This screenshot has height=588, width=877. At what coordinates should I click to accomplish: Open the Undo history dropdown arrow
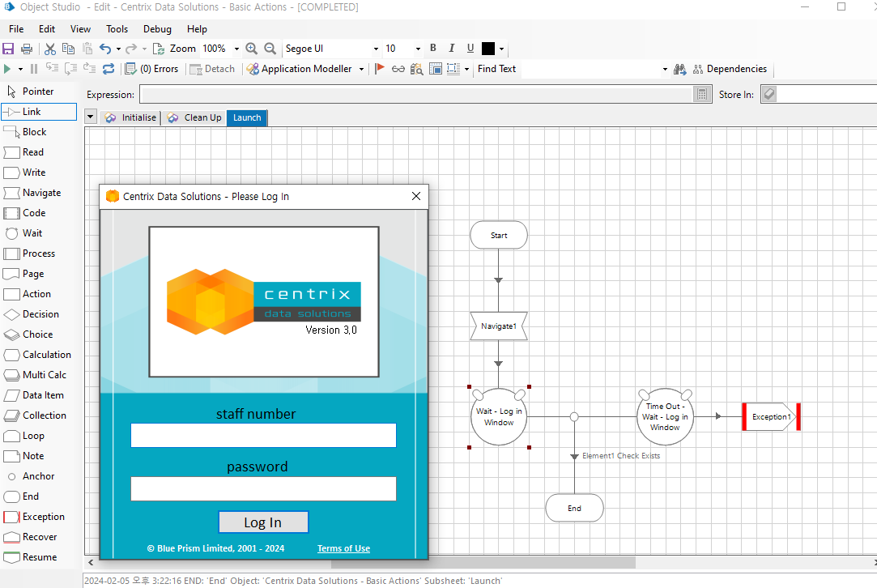[118, 49]
